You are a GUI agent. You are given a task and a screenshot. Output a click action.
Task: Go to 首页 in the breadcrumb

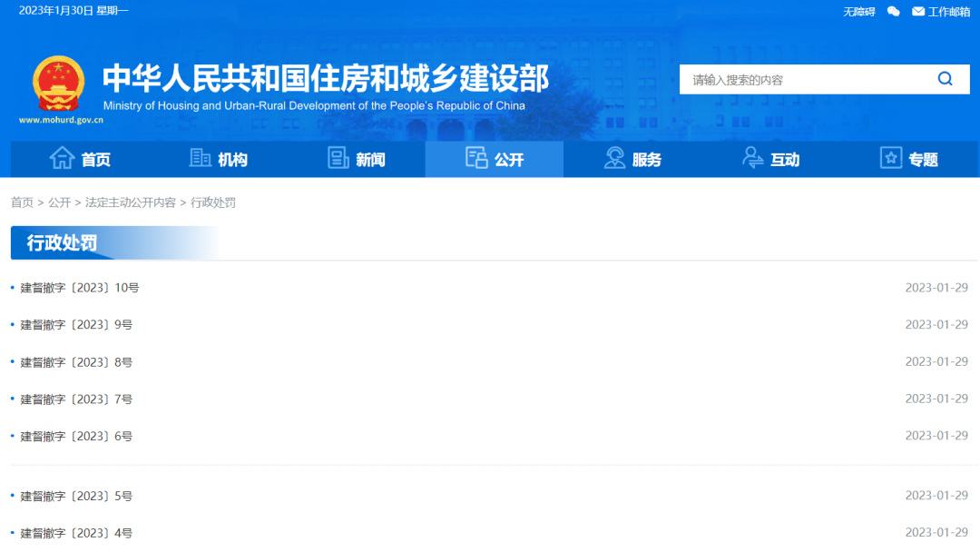pyautogui.click(x=22, y=202)
